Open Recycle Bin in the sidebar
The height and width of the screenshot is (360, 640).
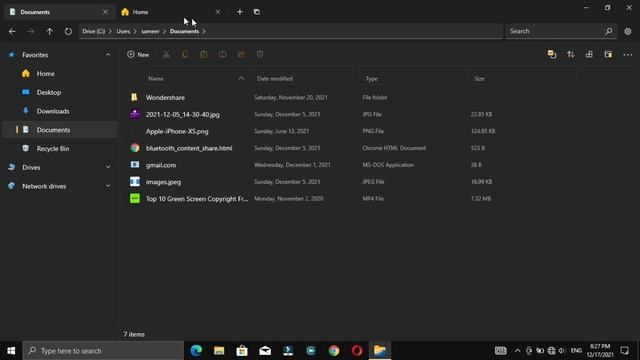pyautogui.click(x=59, y=149)
